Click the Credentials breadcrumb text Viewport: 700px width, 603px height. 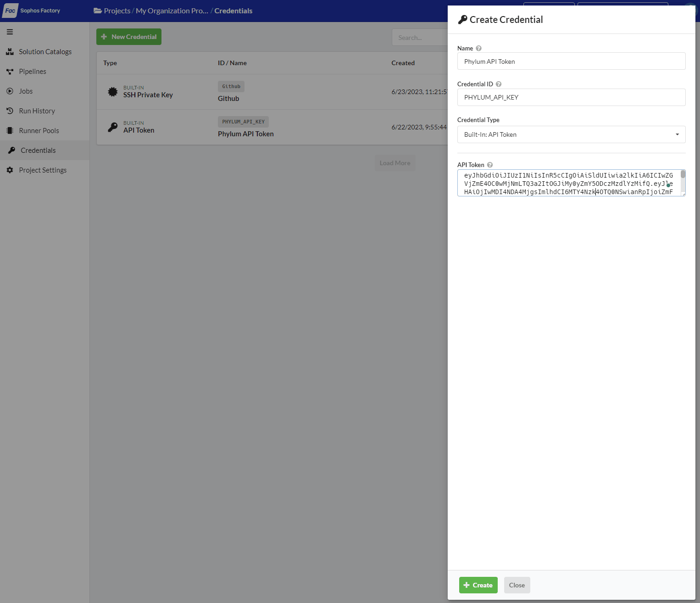click(x=233, y=11)
